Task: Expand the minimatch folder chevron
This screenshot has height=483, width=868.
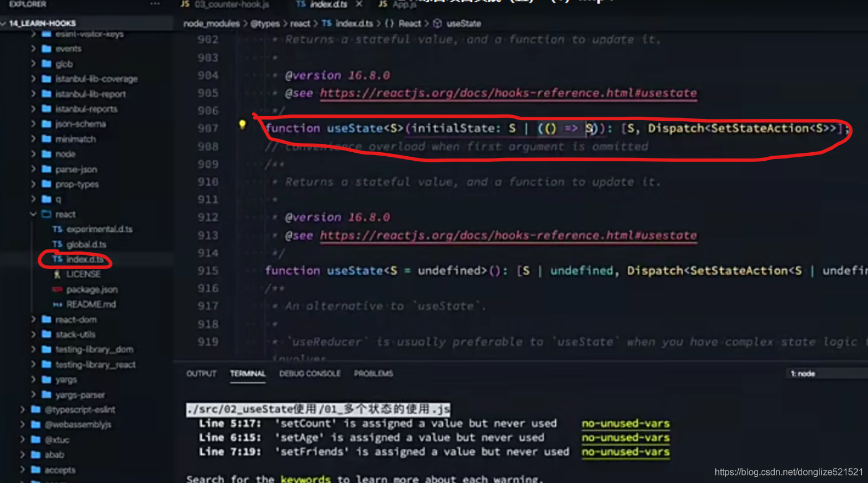Action: click(33, 139)
